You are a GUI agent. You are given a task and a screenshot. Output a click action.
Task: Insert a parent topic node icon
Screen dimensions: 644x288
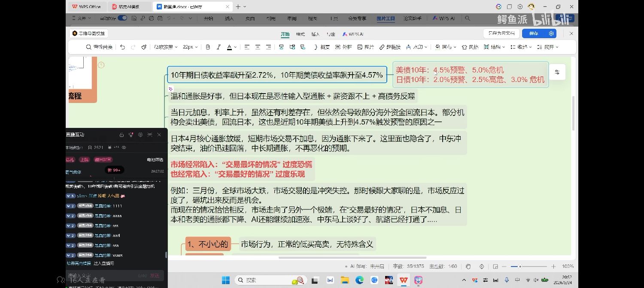pyautogui.click(x=303, y=47)
